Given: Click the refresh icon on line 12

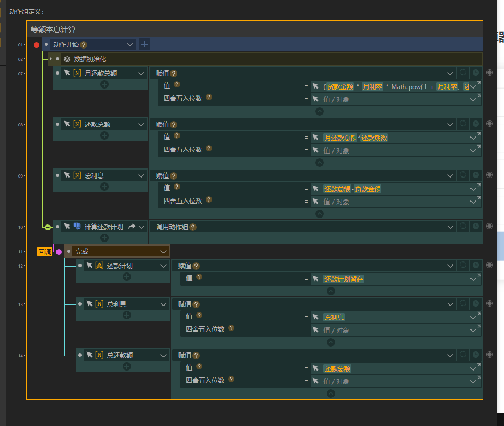Looking at the screenshot, I should (463, 265).
